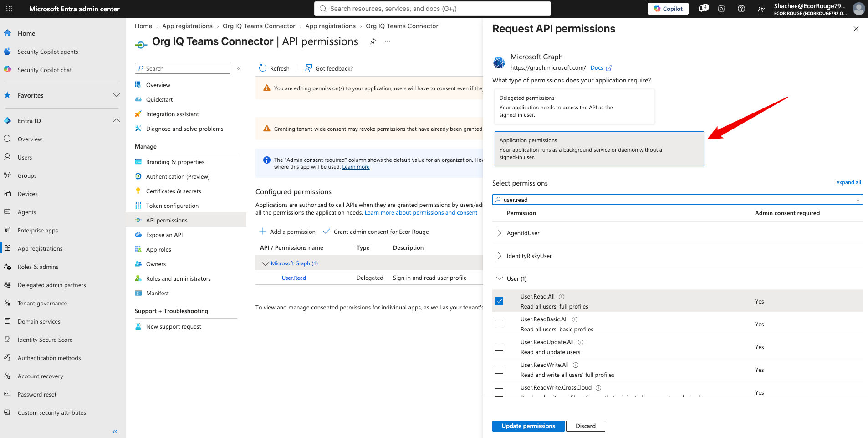This screenshot has width=868, height=438.
Task: Open the settings gear icon
Action: 721,9
